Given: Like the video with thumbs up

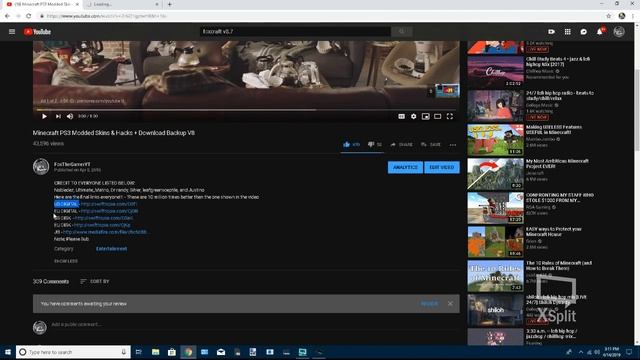Looking at the screenshot, I should pos(351,144).
